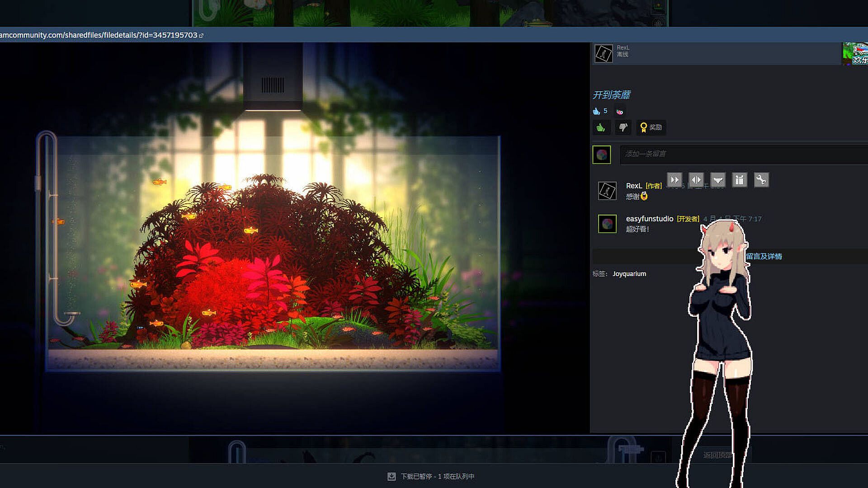Image resolution: width=868 pixels, height=488 pixels.
Task: Click the RexL commenter avatar
Action: click(607, 191)
